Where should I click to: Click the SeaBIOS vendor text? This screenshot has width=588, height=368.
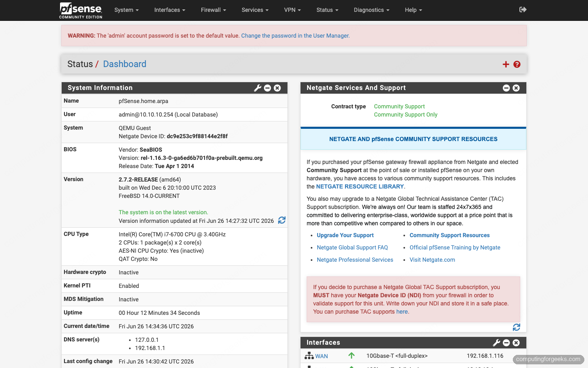(x=151, y=150)
